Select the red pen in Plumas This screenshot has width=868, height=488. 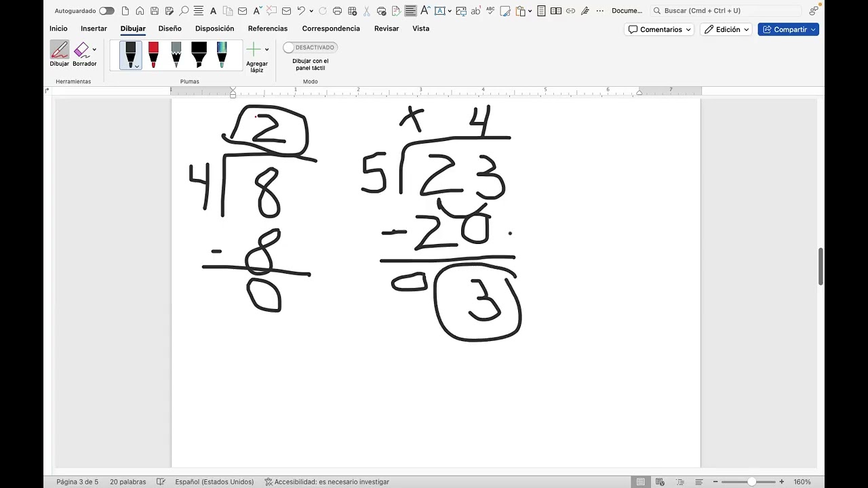[153, 55]
